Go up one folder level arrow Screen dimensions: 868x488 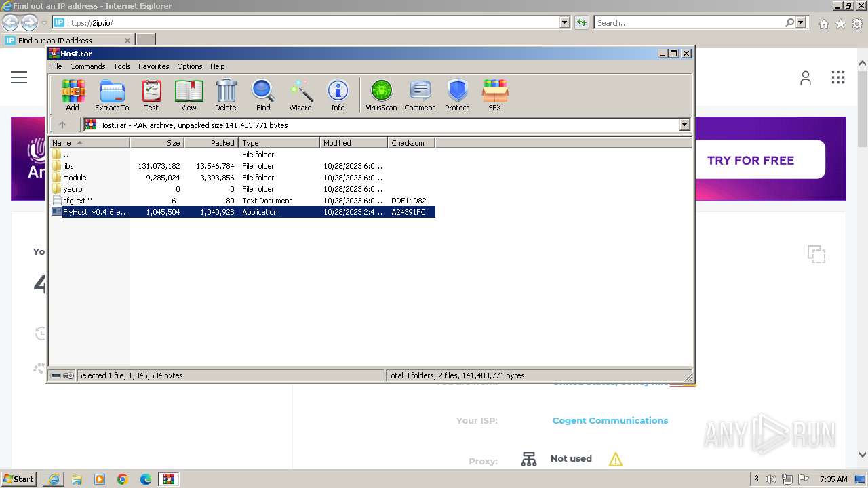tap(62, 125)
